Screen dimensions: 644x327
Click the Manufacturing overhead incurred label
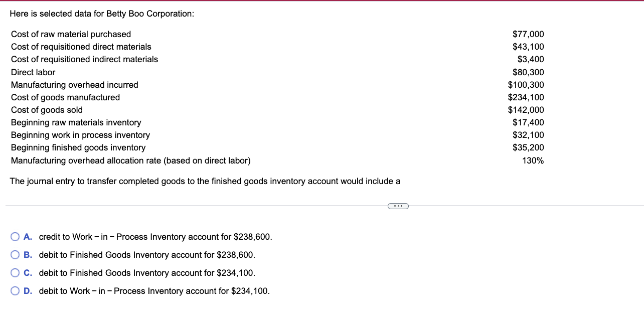pyautogui.click(x=75, y=84)
